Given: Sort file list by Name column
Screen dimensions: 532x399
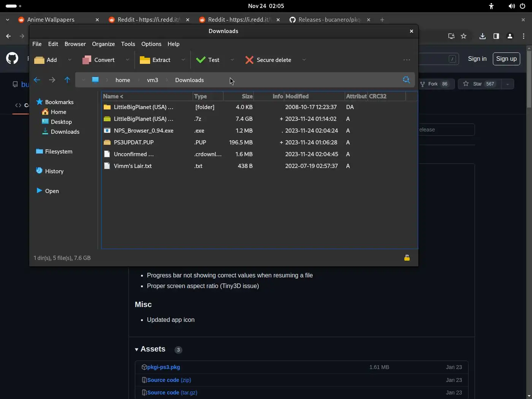Looking at the screenshot, I should click(147, 96).
